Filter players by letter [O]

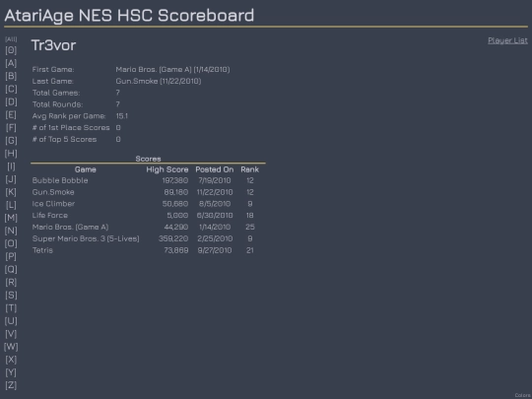click(x=11, y=243)
